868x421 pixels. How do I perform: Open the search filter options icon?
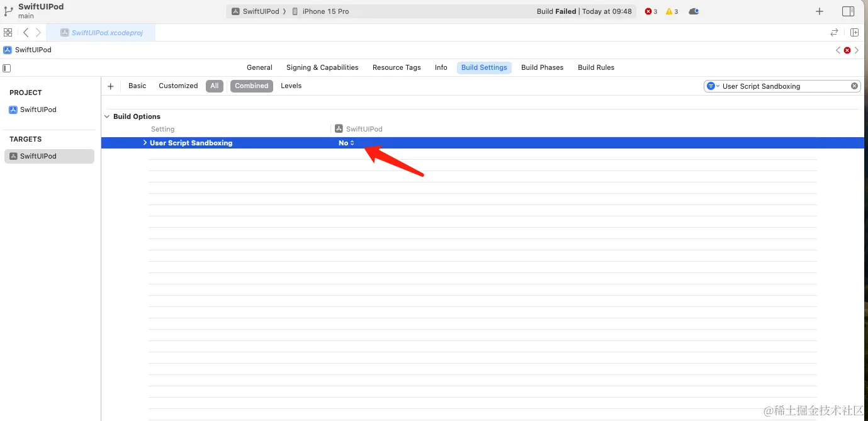[712, 86]
